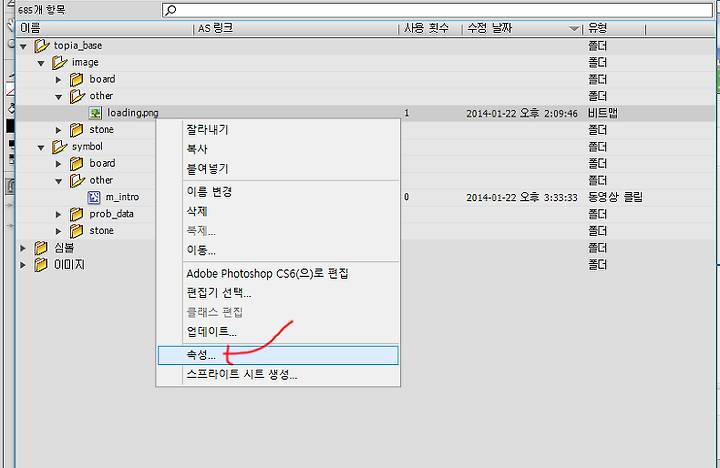Screen dimensions: 720x468
Task: Click the 이름 column header
Action: [104, 28]
